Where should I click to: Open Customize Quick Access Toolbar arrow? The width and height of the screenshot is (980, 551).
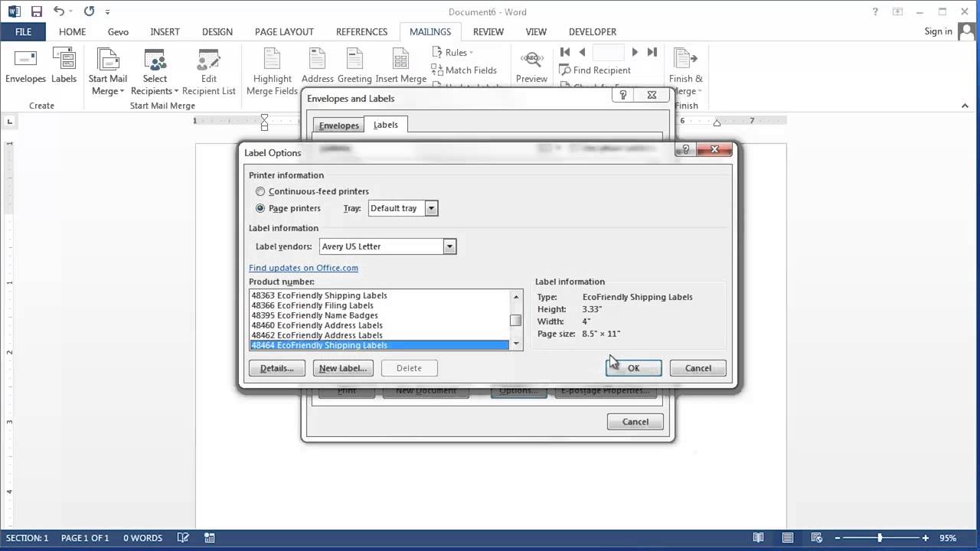(107, 12)
